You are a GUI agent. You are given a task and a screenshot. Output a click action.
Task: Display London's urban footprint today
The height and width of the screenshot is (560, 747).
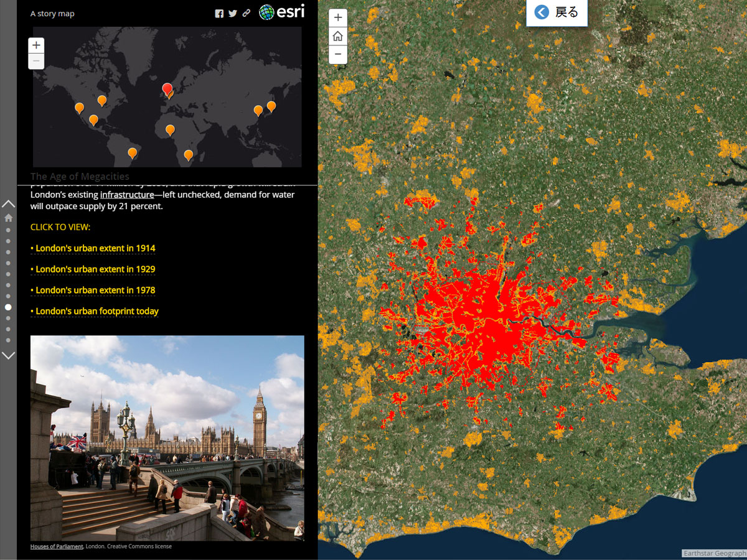(x=95, y=311)
